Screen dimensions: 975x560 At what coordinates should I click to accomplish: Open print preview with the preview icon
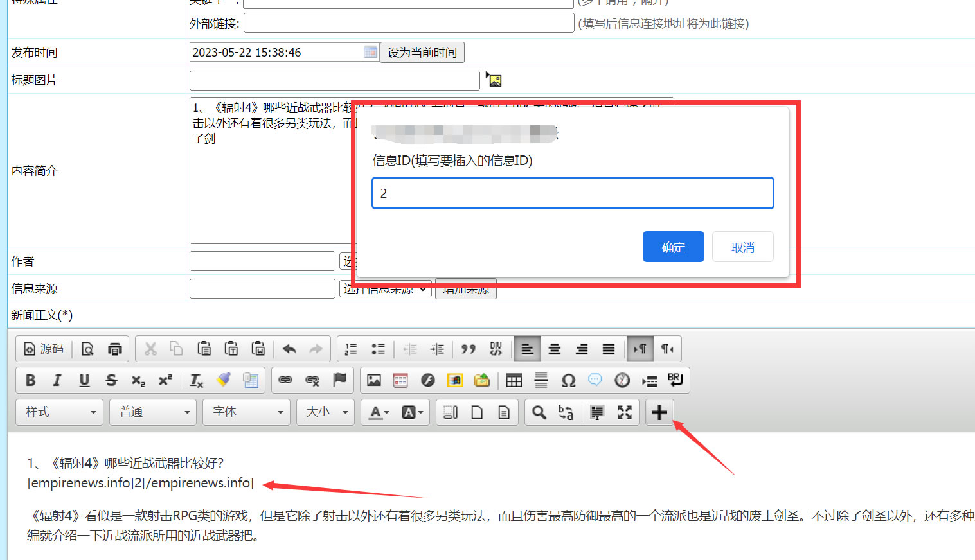pyautogui.click(x=87, y=349)
